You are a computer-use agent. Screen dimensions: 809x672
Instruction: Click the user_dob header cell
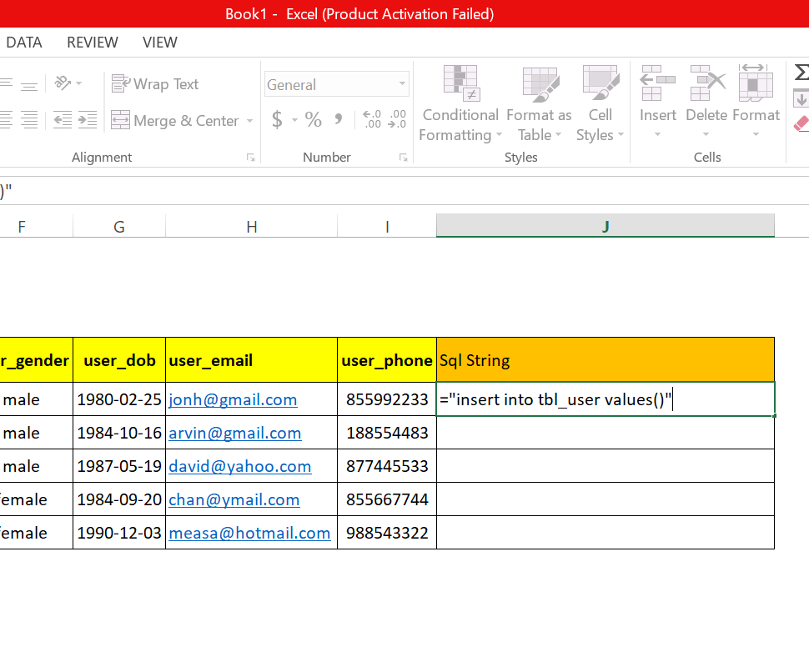coord(119,360)
